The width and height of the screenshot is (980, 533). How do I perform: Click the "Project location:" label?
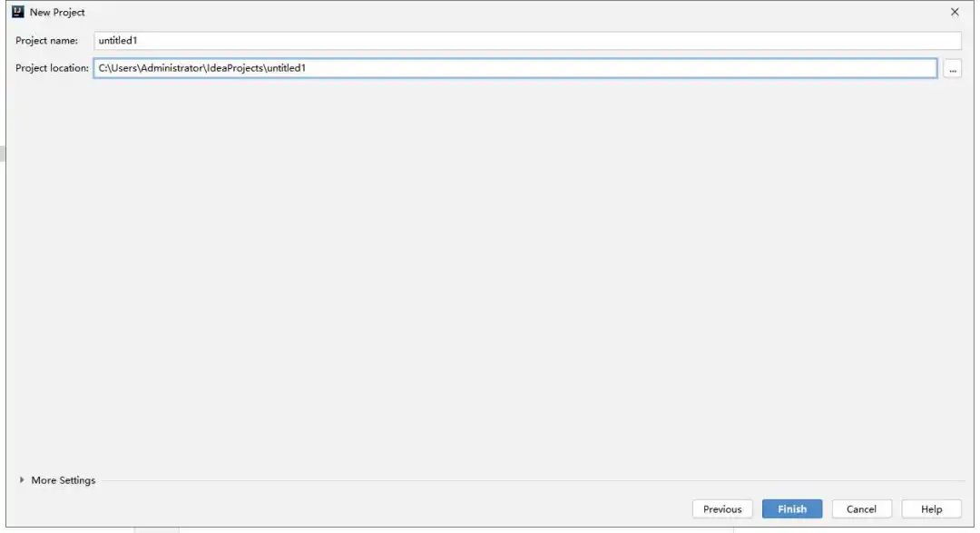coord(52,68)
